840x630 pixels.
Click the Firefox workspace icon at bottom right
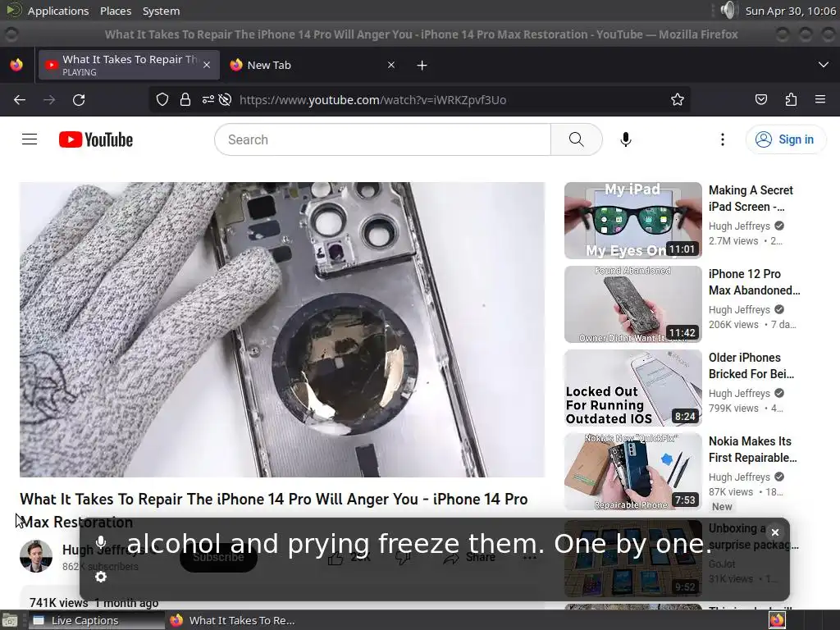point(777,620)
